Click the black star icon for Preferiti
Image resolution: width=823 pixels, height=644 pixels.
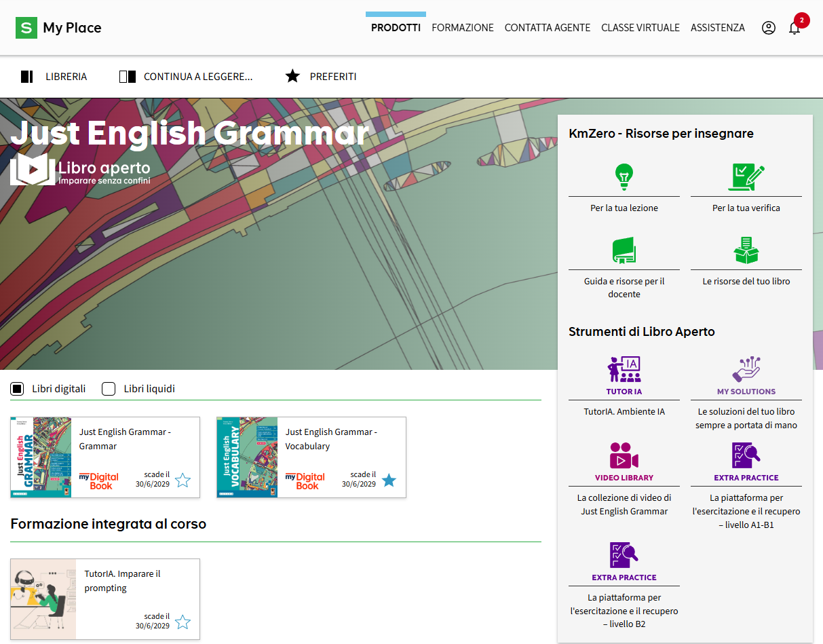292,76
